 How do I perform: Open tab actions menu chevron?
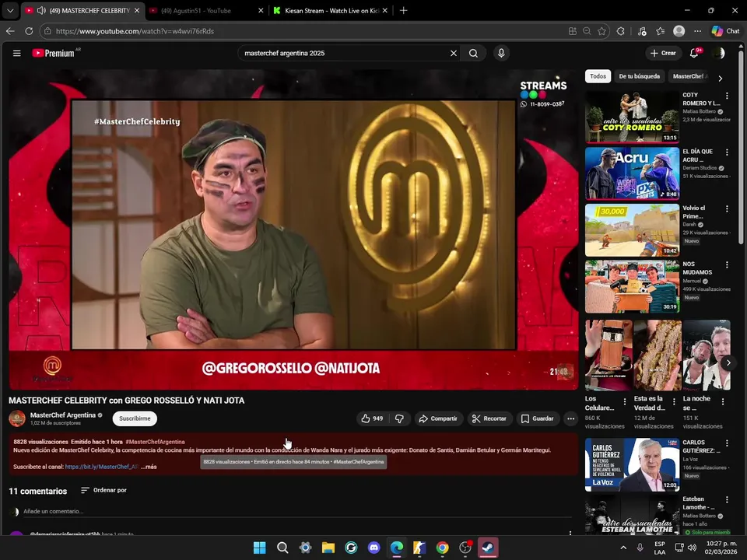coord(10,10)
